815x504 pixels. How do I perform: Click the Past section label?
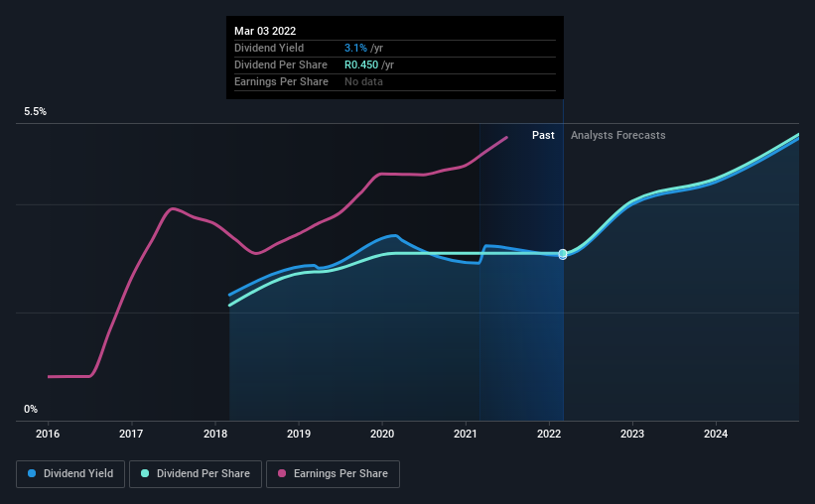tap(543, 135)
